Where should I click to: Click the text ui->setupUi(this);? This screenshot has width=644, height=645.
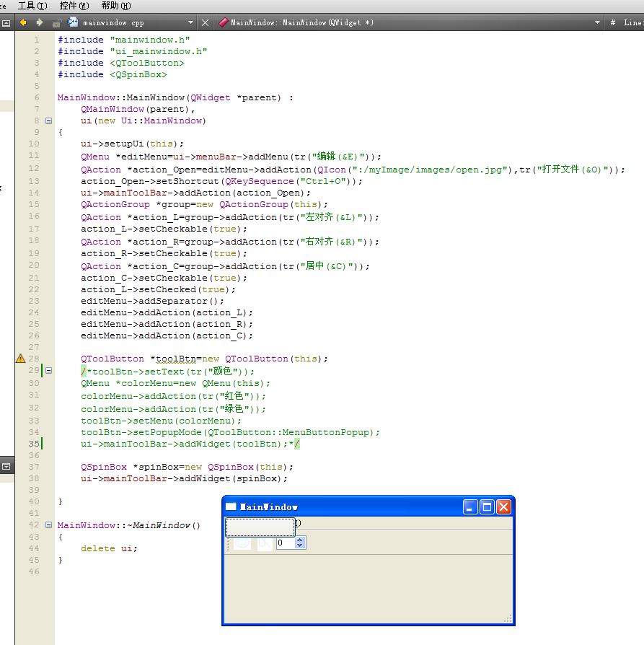click(132, 144)
